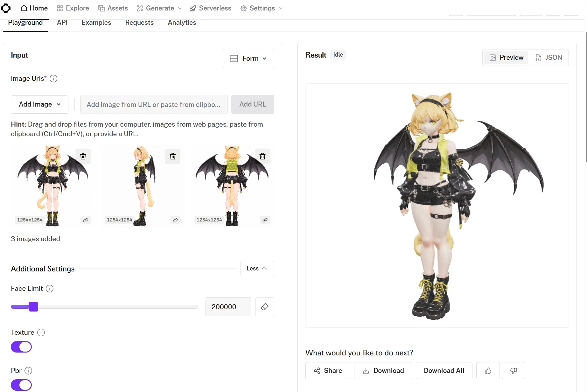Viewport: 587px width, 392px height.
Task: Open the Requests tab
Action: click(x=139, y=23)
